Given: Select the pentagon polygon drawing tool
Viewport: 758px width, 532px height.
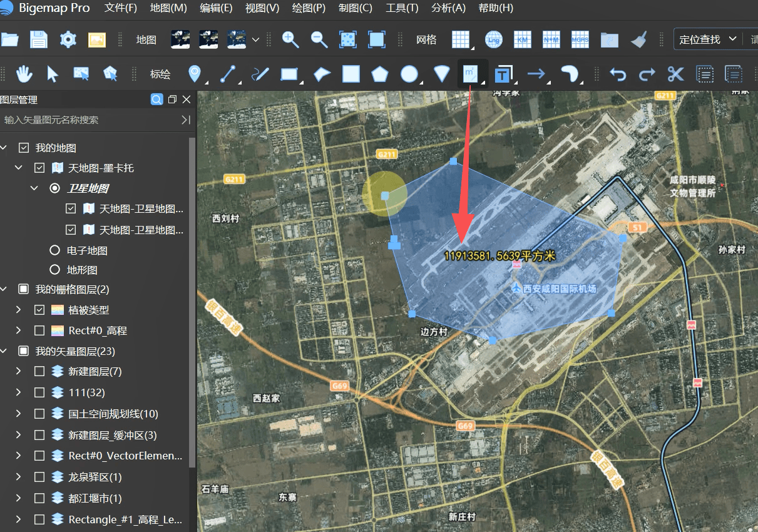Looking at the screenshot, I should pyautogui.click(x=379, y=74).
